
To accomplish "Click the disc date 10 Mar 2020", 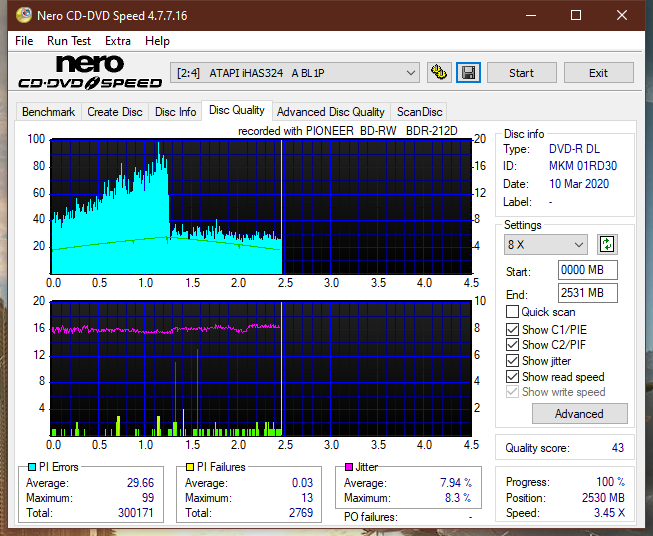I will coord(579,184).
